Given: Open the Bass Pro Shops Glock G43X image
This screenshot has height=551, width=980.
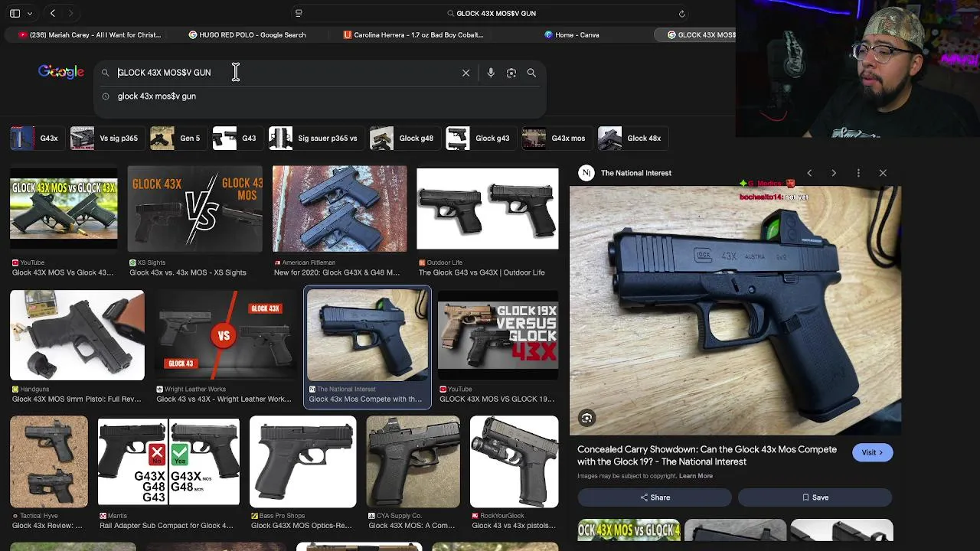Looking at the screenshot, I should tap(303, 461).
